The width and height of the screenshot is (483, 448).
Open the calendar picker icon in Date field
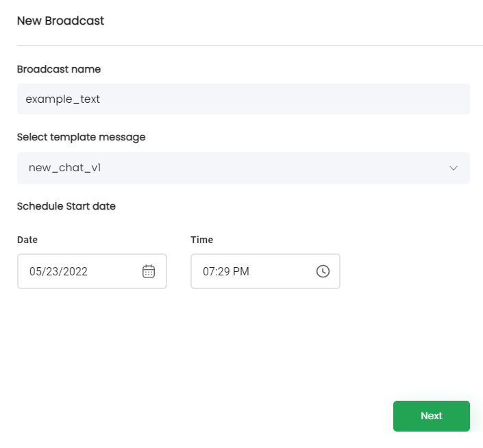(149, 271)
